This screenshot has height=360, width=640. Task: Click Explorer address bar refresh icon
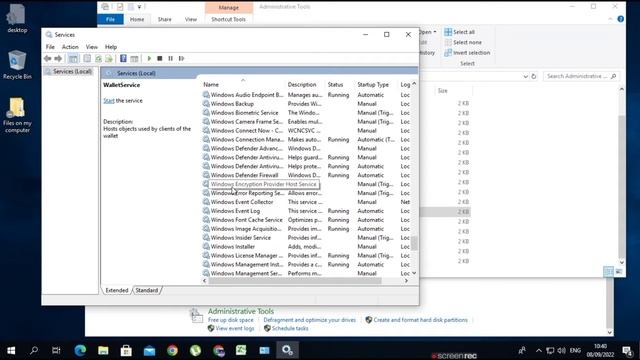534,76
